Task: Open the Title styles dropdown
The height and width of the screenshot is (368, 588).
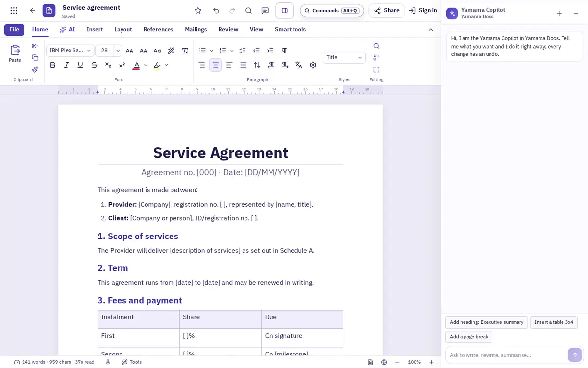Action: pyautogui.click(x=344, y=57)
